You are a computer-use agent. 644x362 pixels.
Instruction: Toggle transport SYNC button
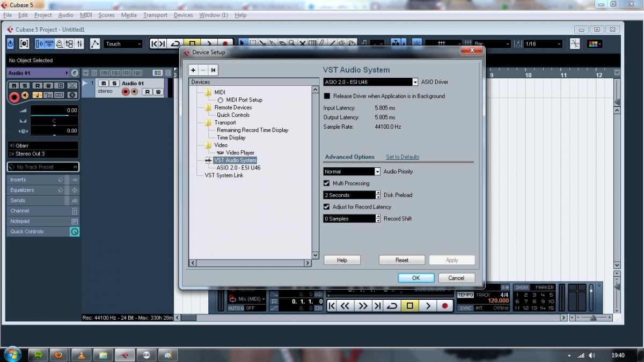pos(465,308)
